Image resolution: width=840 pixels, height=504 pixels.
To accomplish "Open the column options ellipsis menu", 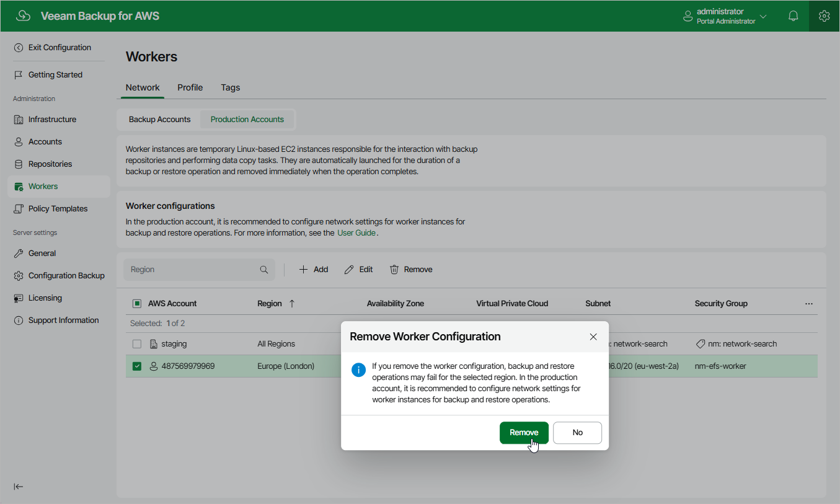I will pos(809,304).
